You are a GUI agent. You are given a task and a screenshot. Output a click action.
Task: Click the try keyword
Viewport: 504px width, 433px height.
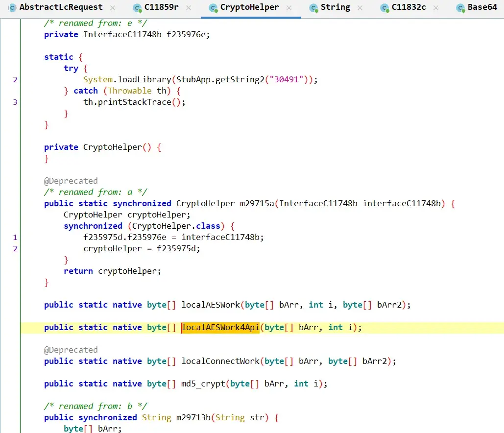tap(71, 69)
